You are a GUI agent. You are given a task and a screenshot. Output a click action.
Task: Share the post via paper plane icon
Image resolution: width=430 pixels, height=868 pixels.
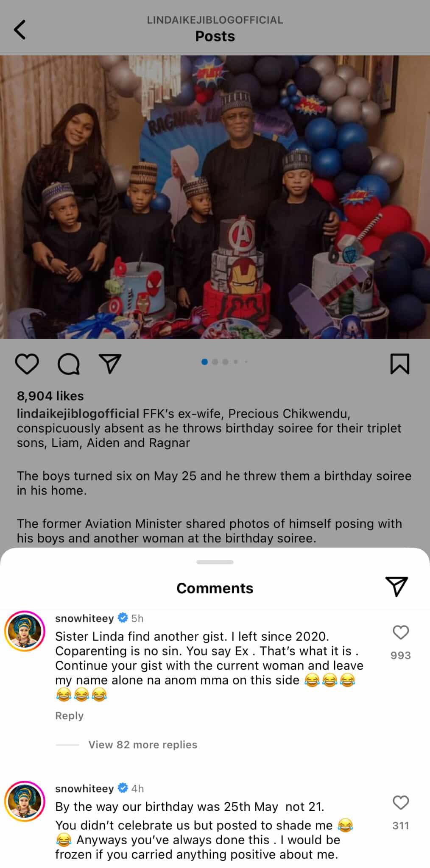[110, 364]
